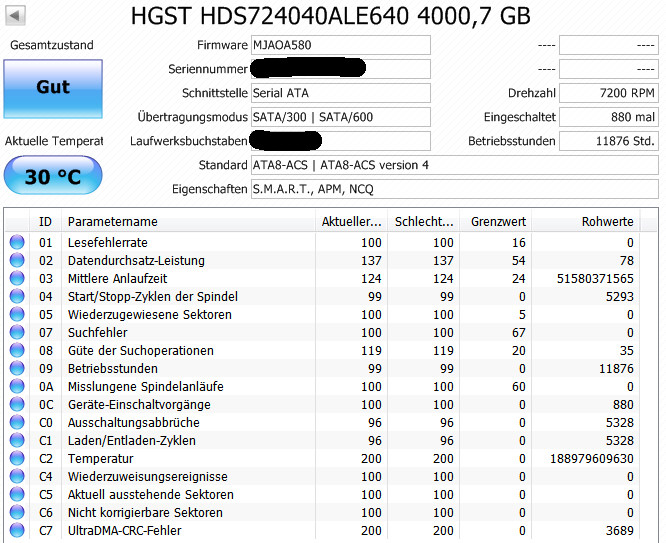Screen dimensions: 666x543
Task: Click status orb for Suchfehler row
Action: click(17, 332)
